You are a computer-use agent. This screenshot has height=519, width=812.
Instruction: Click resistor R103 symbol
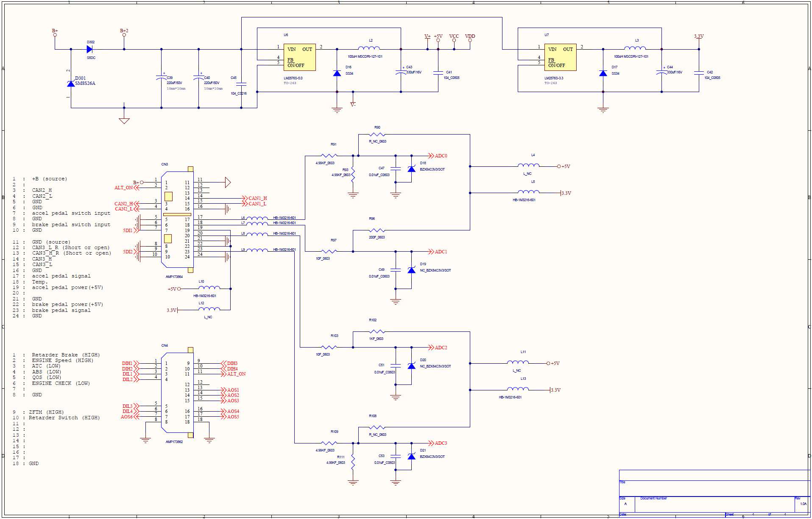coord(329,348)
